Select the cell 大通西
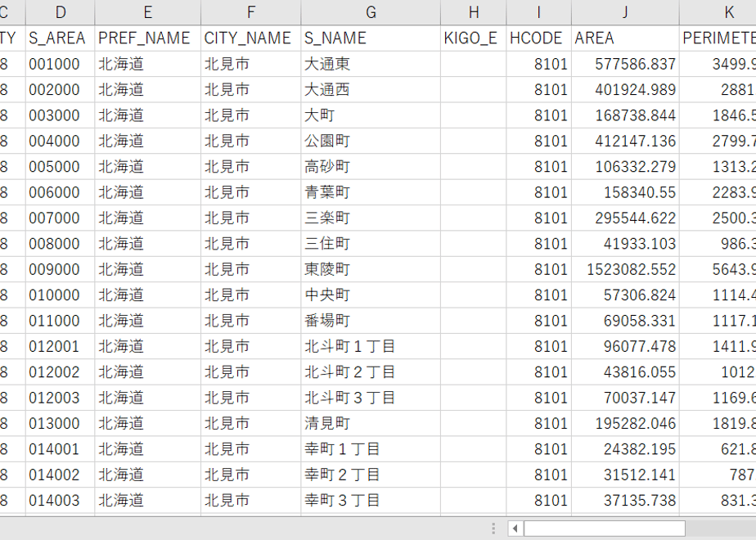Image resolution: width=756 pixels, height=540 pixels. [371, 89]
